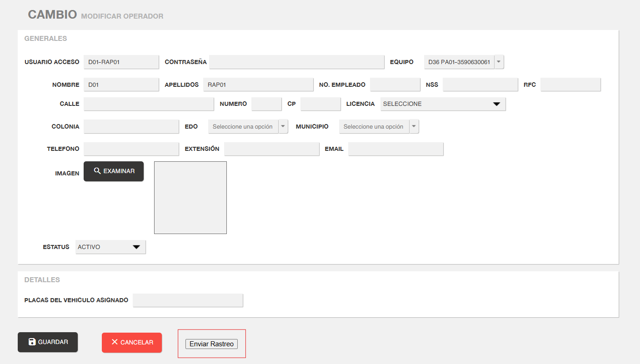The width and height of the screenshot is (640, 364).
Task: Click the Usuario Acceso field
Action: point(121,62)
